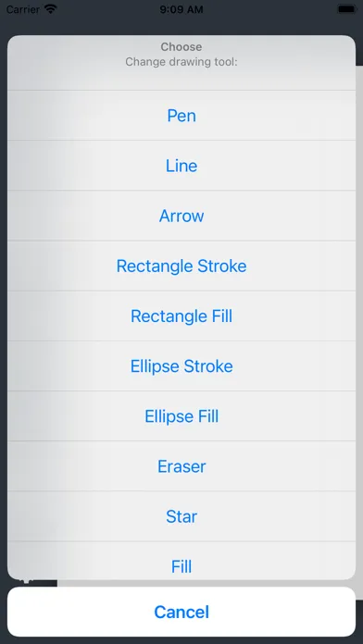
Task: Tap the dark strip beneath Cancel button
Action: pyautogui.click(x=181, y=640)
